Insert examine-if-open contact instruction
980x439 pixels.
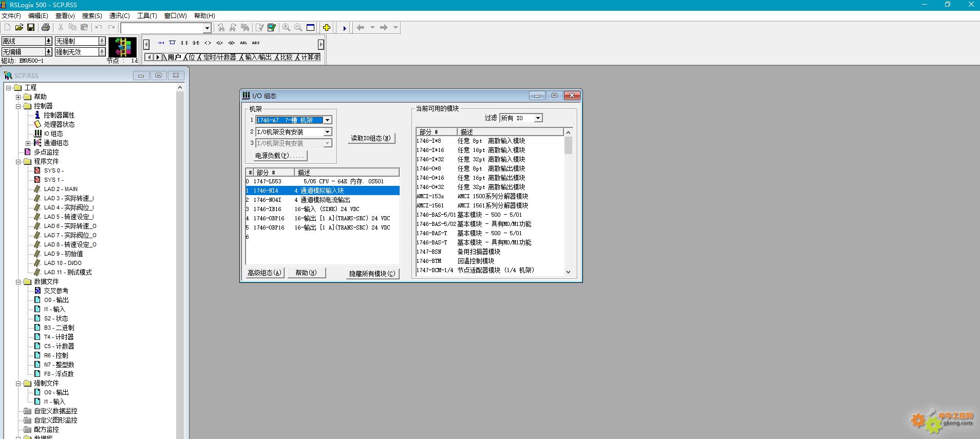click(x=196, y=43)
